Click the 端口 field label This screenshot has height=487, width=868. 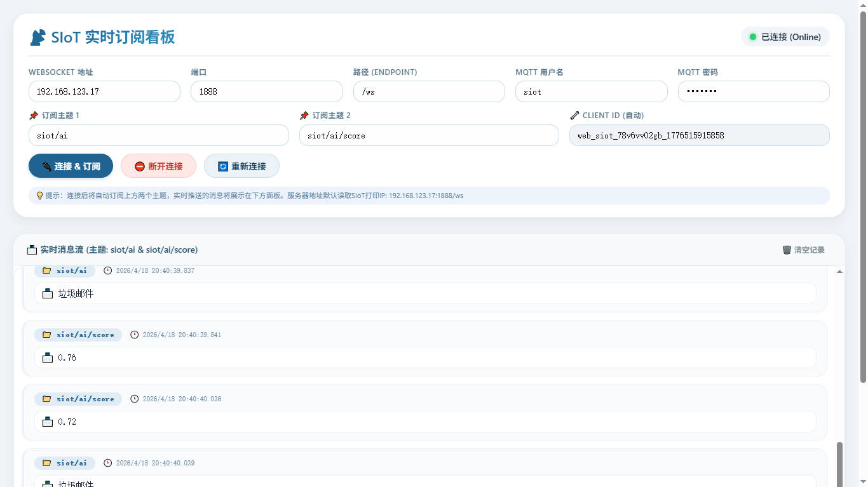[x=199, y=72]
